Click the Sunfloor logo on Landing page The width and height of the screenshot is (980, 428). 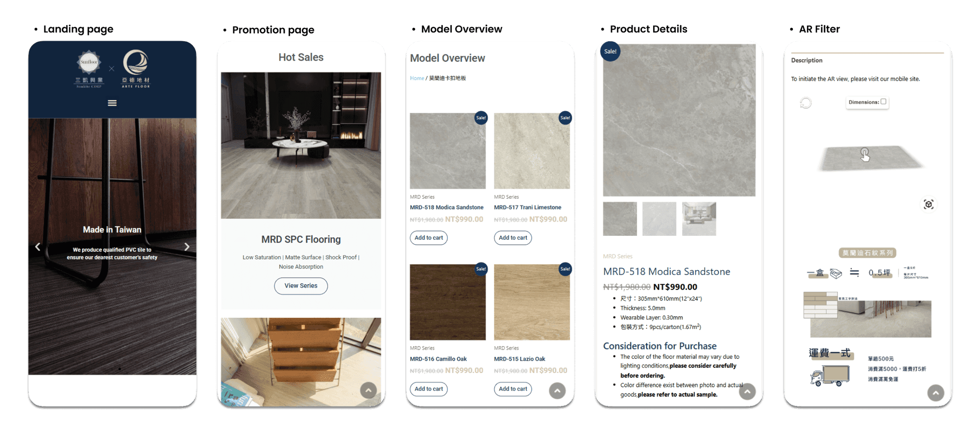pyautogui.click(x=89, y=69)
